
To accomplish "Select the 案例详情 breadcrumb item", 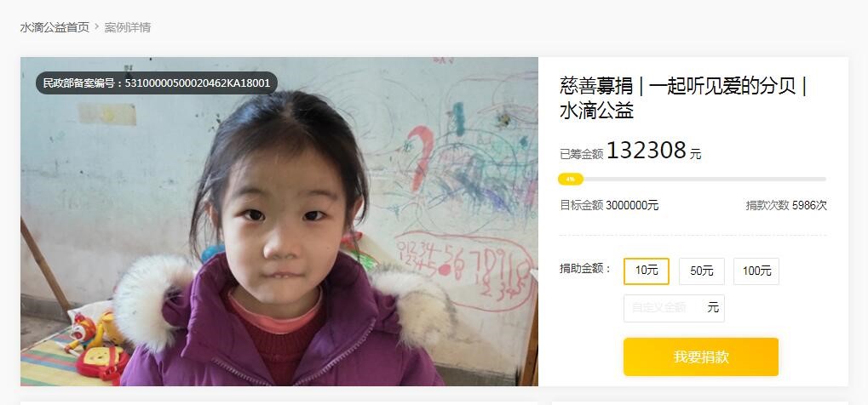I will tap(127, 27).
